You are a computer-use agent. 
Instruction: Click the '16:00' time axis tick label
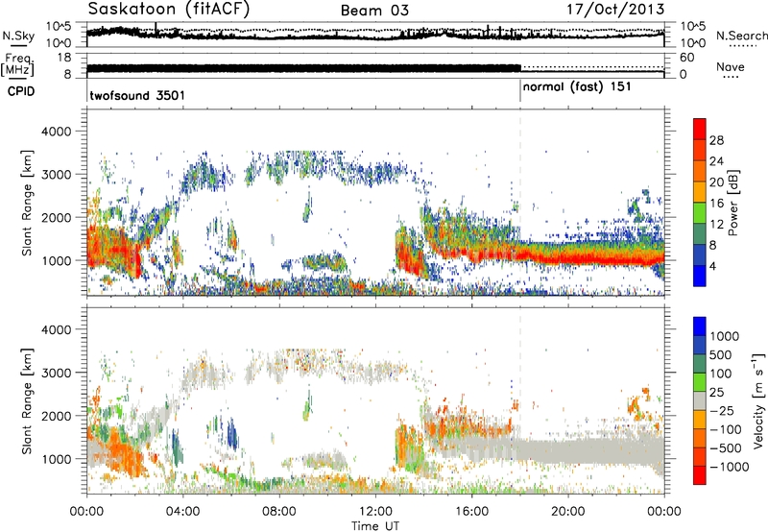(x=471, y=512)
